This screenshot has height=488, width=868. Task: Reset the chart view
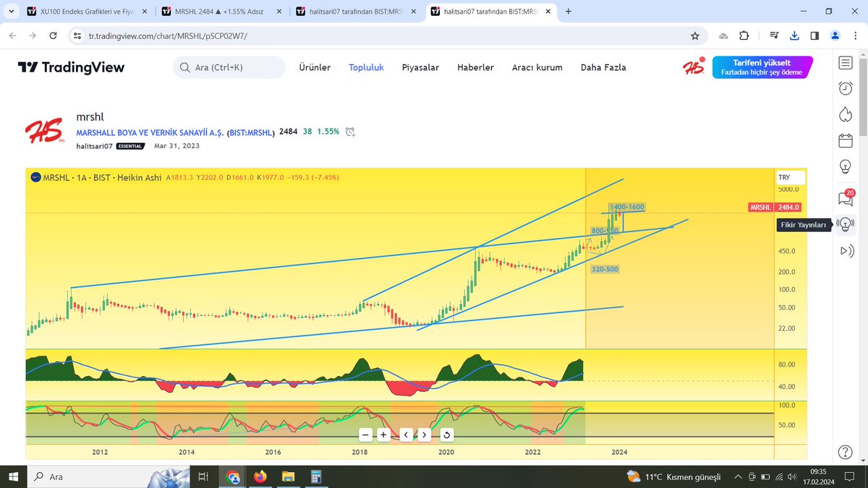(x=447, y=435)
